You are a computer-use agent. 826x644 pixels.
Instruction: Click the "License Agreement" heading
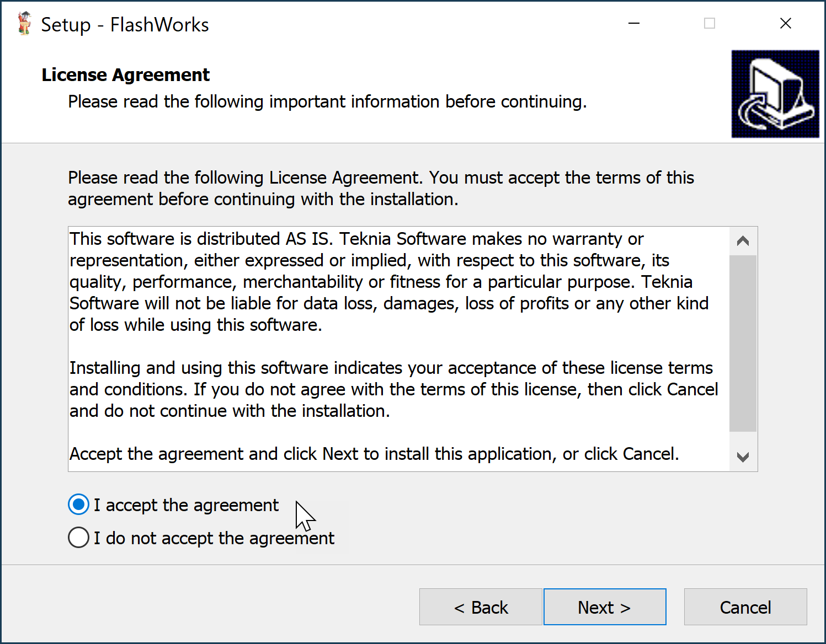coord(126,74)
